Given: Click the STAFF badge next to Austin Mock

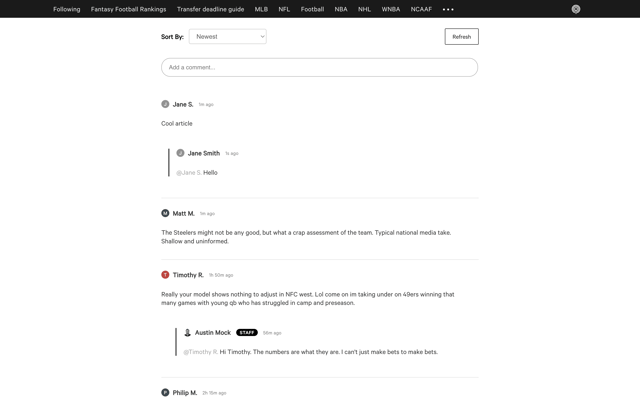Looking at the screenshot, I should click(247, 333).
